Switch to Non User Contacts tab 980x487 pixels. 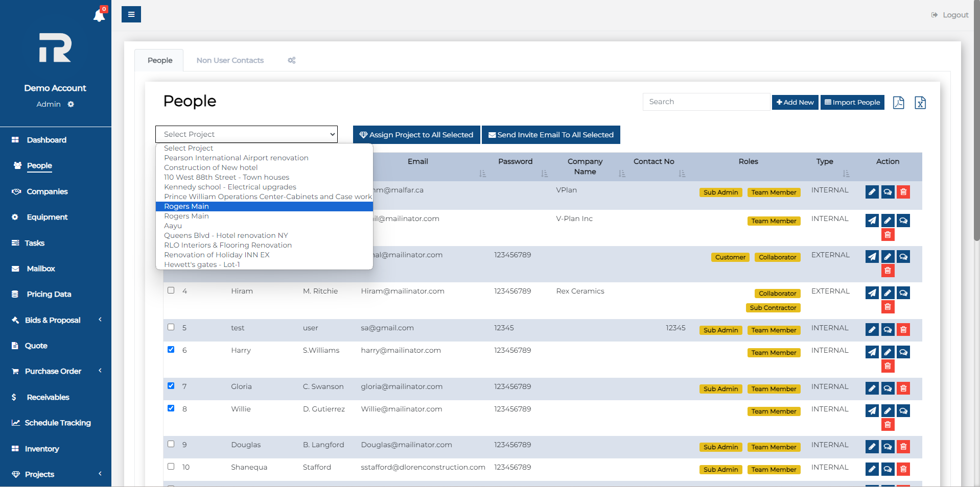coord(230,60)
